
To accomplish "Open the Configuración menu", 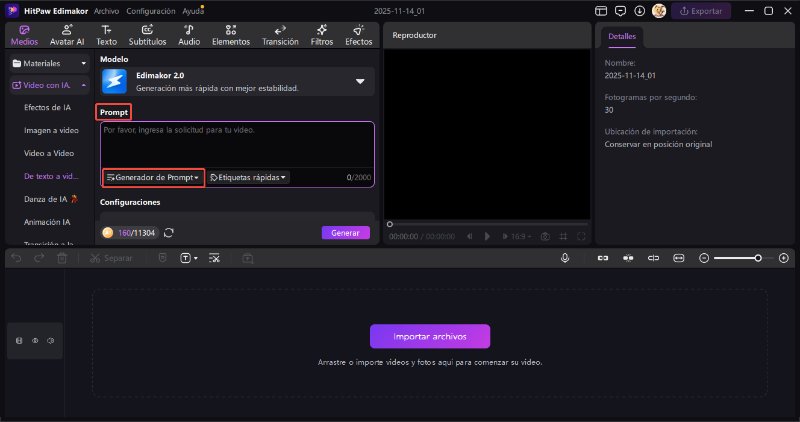I will point(151,10).
